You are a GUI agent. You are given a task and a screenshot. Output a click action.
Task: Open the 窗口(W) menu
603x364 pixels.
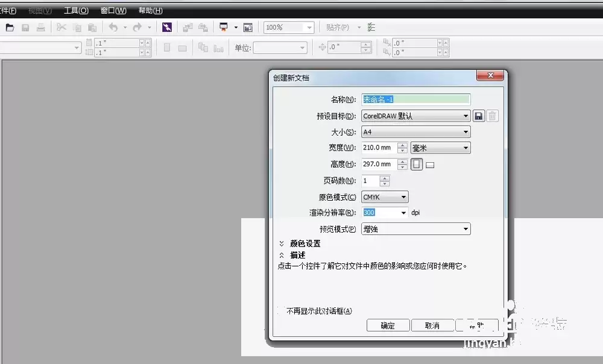(113, 10)
